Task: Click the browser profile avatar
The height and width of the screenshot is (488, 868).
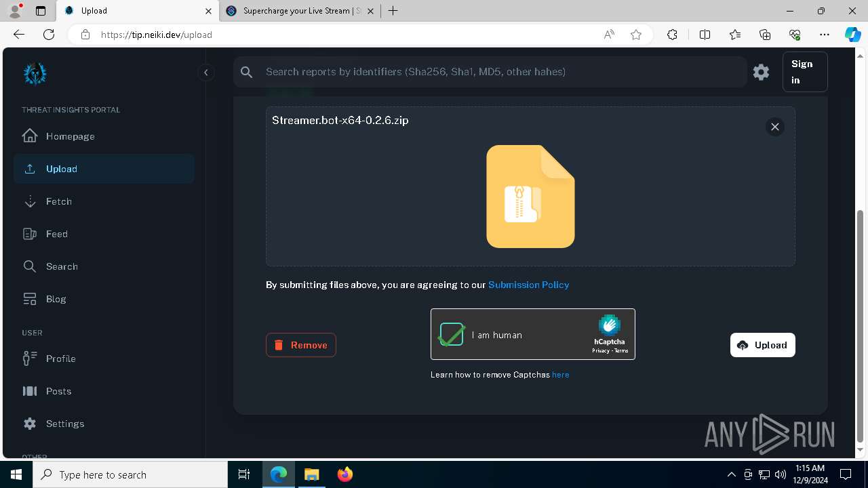Action: (15, 11)
